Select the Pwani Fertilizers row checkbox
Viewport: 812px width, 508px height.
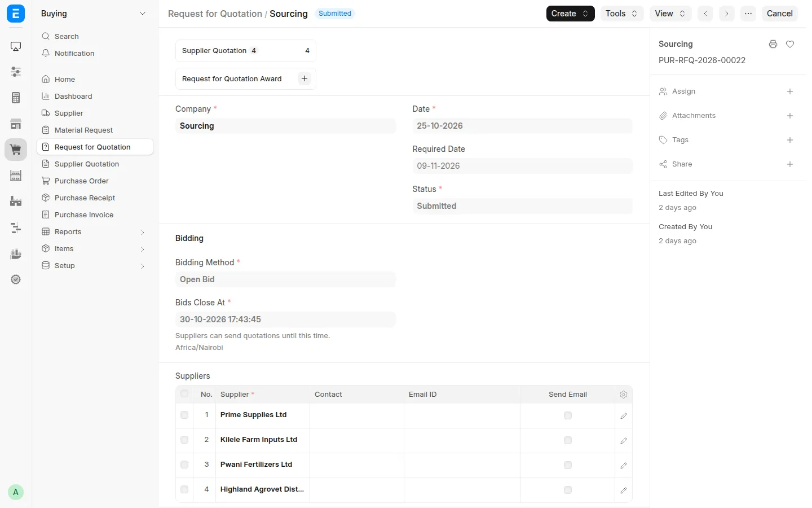(184, 465)
